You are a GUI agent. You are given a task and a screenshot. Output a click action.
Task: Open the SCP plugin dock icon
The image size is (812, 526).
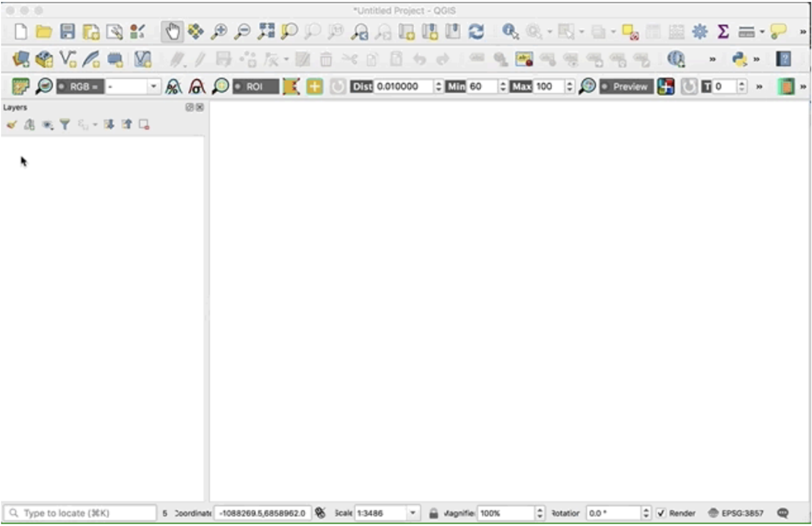pos(21,87)
